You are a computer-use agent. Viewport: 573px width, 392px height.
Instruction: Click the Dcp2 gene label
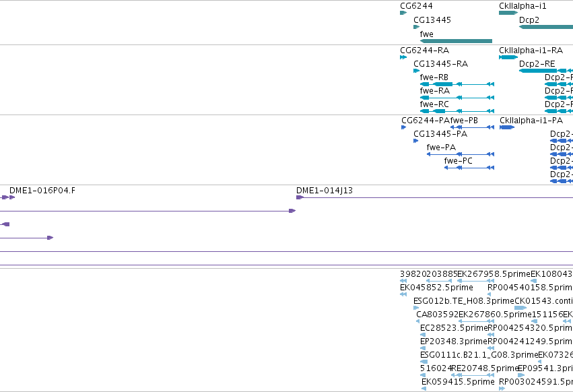(529, 20)
